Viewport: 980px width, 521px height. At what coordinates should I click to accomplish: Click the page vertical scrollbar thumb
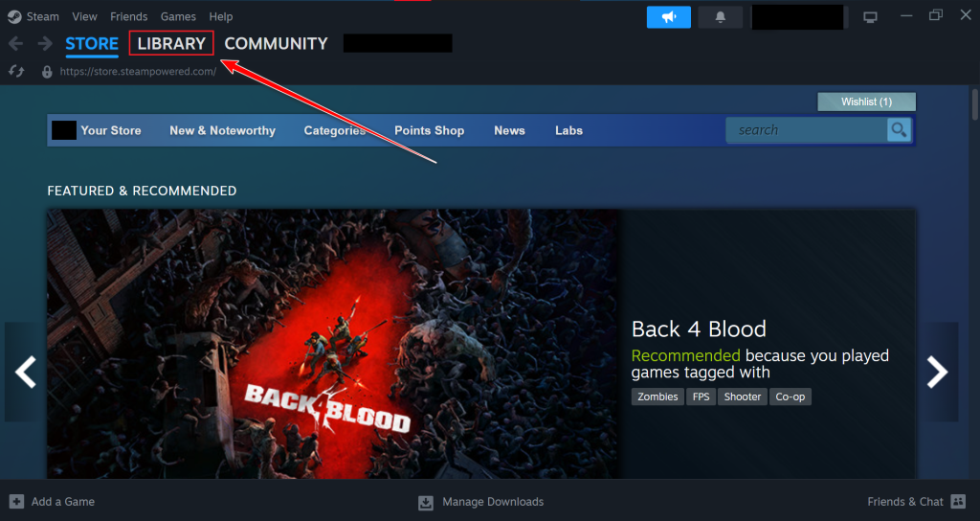[x=975, y=104]
